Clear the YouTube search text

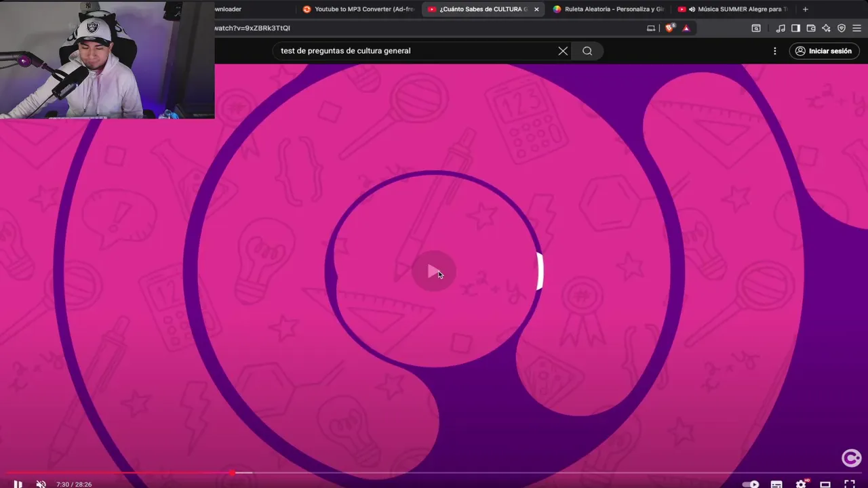pos(563,51)
